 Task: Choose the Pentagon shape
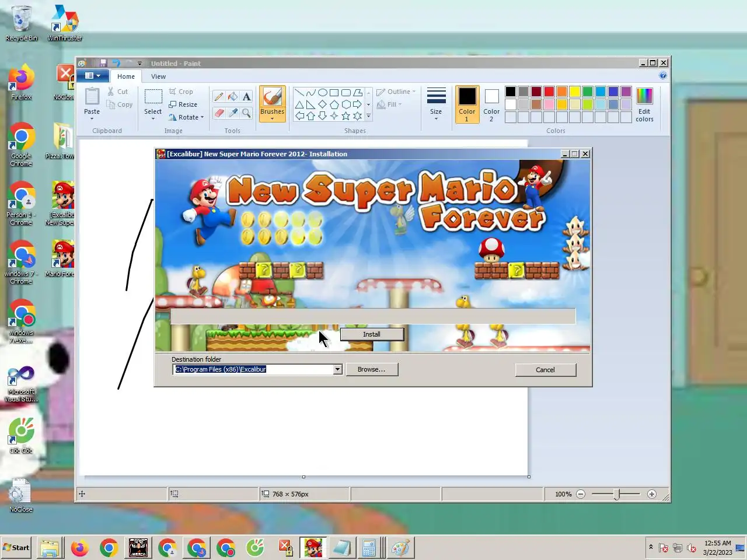[334, 104]
